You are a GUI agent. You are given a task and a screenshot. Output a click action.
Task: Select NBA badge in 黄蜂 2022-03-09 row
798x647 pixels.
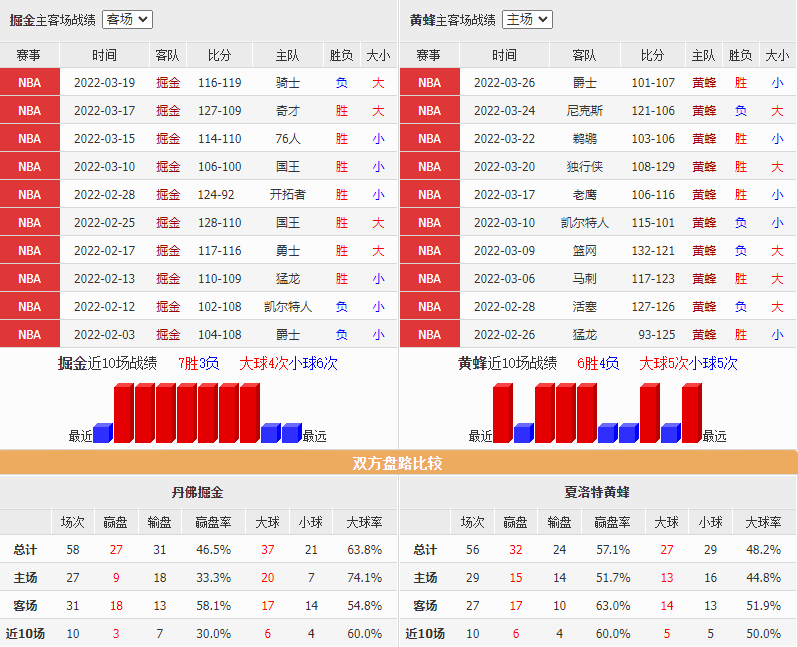(x=429, y=251)
